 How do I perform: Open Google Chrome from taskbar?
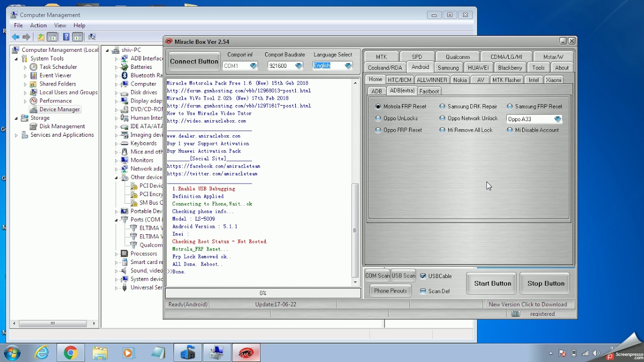tap(70, 353)
